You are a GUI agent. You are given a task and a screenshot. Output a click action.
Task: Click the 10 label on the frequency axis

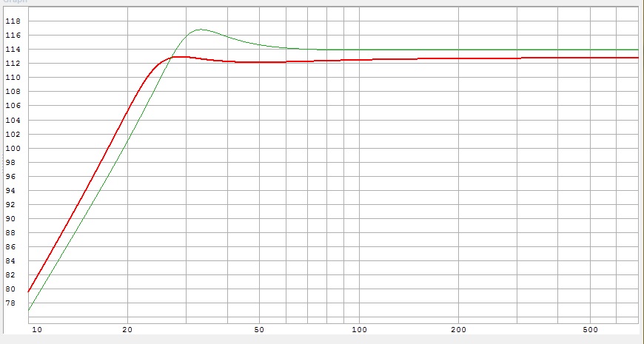pos(37,330)
